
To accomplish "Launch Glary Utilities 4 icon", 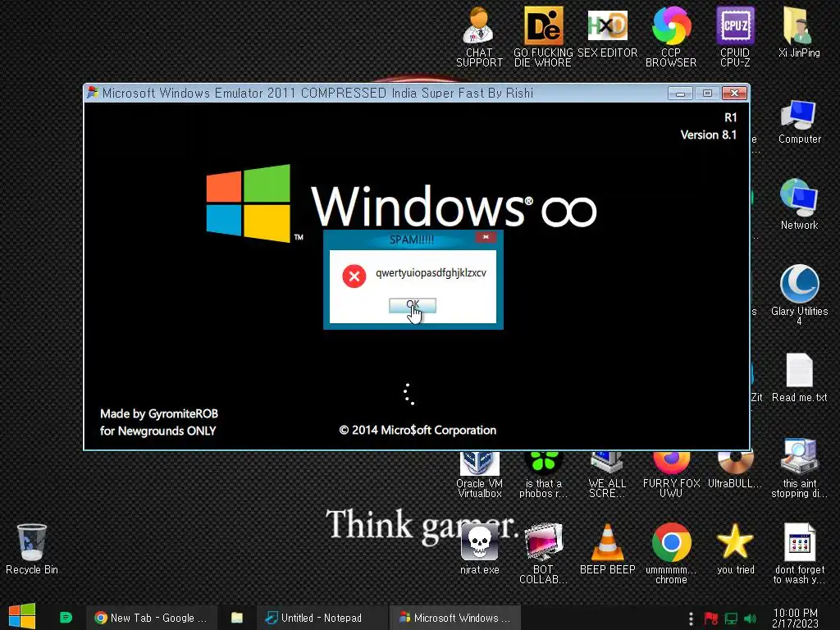I will click(x=799, y=294).
